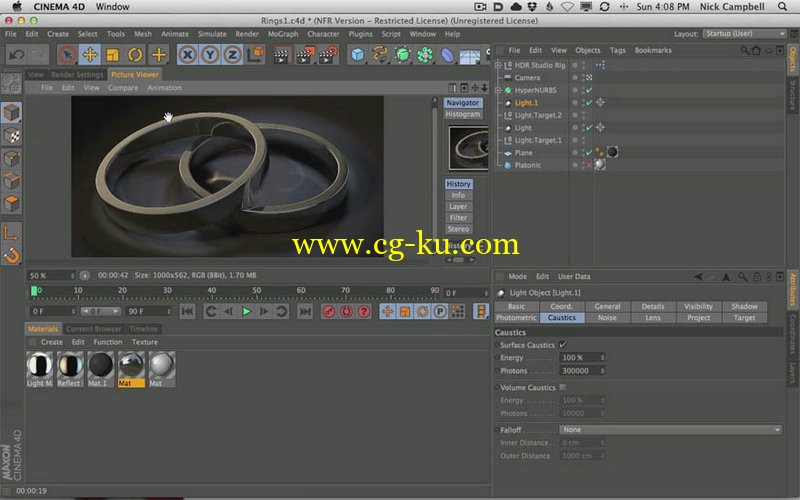Open the Shadow tab in the attributes panel
This screenshot has width=800, height=500.
[744, 306]
